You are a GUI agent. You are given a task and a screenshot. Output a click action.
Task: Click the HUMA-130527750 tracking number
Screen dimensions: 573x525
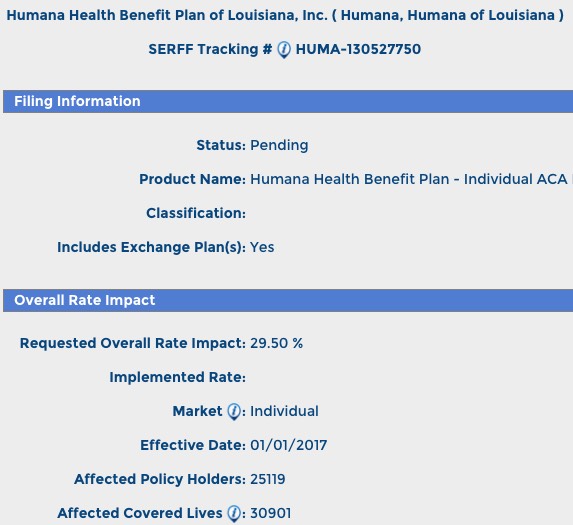(358, 49)
